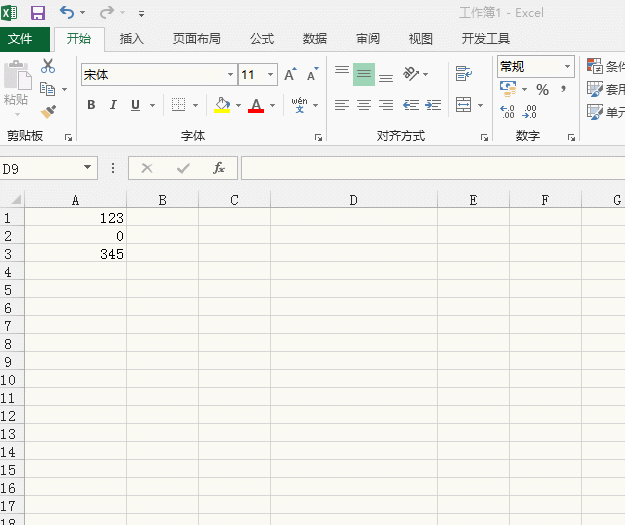The height and width of the screenshot is (525, 625).
Task: Click the decrease decimal icon
Action: click(x=530, y=112)
